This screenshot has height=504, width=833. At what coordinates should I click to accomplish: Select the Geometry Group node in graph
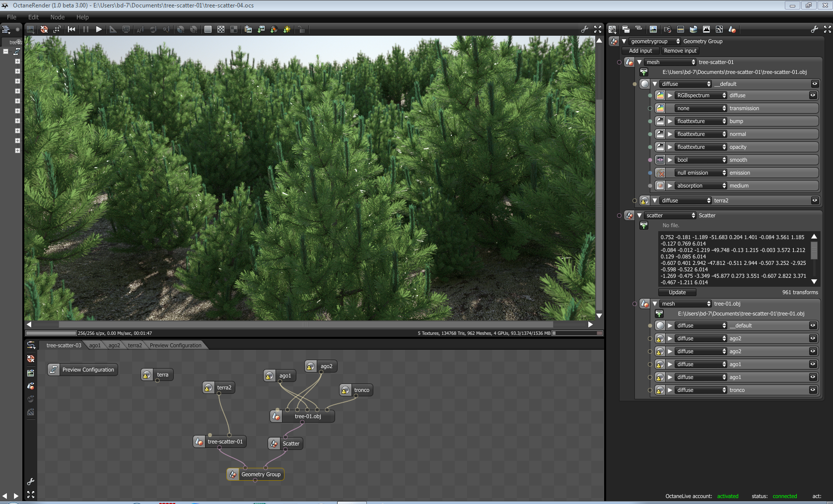(255, 474)
